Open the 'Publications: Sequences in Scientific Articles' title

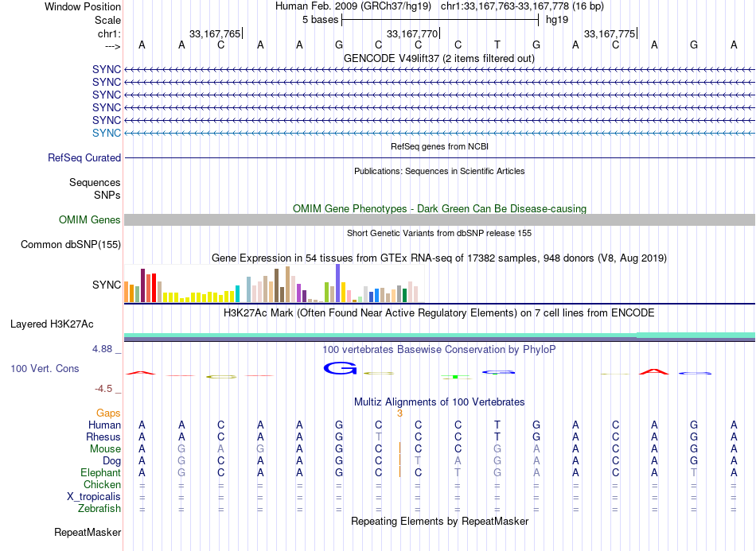[x=439, y=171]
